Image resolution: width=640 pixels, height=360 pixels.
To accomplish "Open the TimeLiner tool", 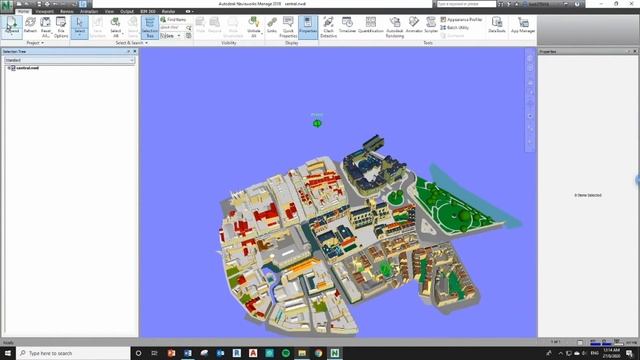I will tap(347, 25).
